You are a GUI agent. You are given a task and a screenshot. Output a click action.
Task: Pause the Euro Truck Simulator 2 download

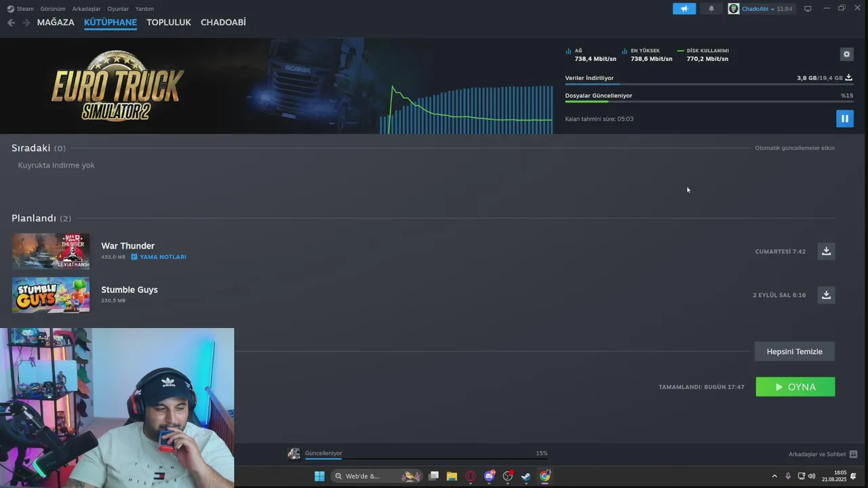844,119
